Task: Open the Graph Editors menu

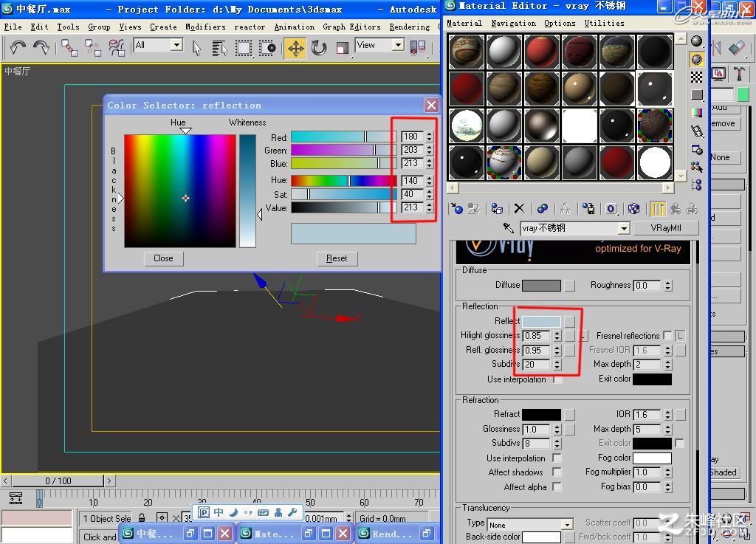Action: click(x=351, y=27)
